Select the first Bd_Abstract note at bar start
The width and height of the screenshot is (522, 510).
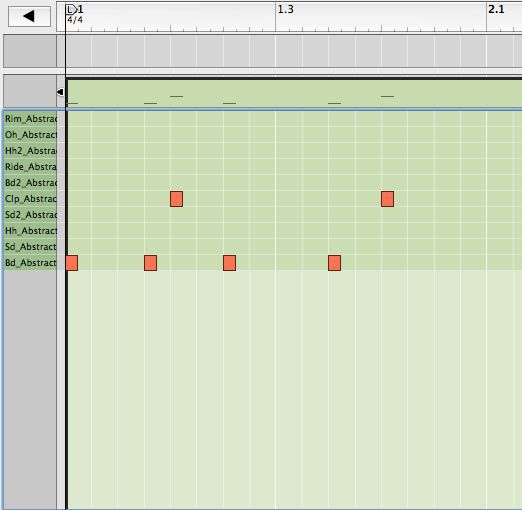(72, 263)
